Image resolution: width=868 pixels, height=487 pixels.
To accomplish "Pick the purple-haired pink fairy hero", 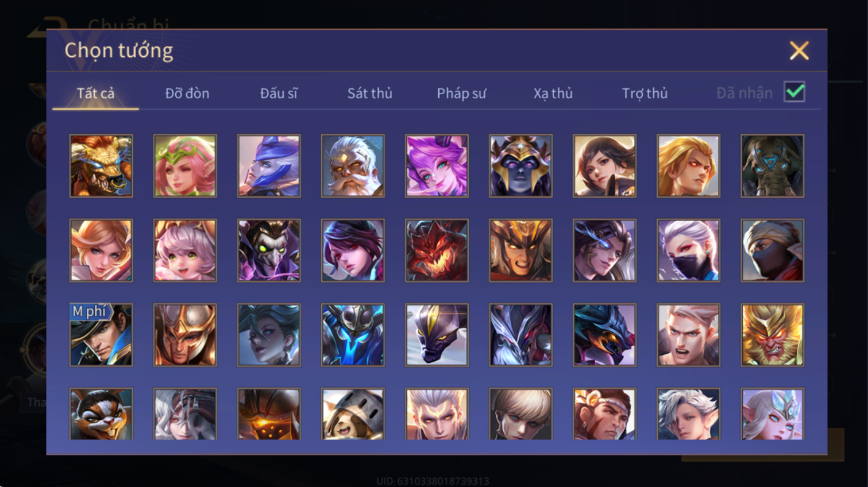I will point(437,166).
